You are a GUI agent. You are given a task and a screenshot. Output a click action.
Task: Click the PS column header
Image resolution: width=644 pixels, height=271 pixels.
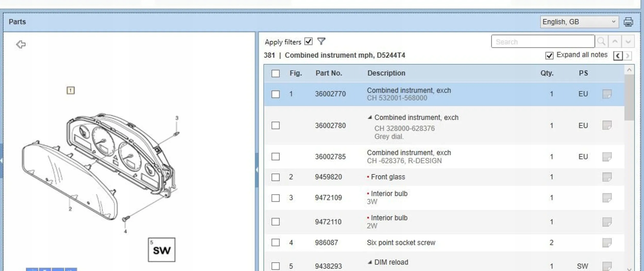pos(583,73)
